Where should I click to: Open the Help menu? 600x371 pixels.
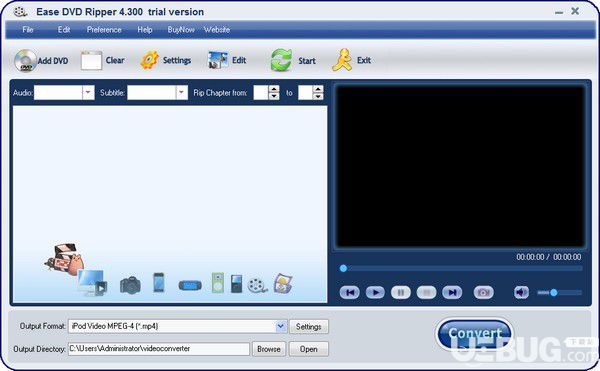point(145,29)
